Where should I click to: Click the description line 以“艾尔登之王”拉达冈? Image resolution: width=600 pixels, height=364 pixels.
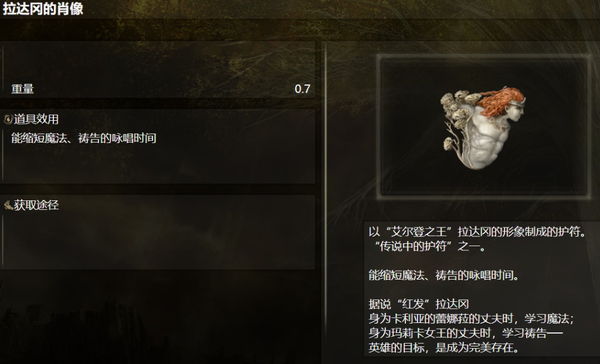click(x=477, y=232)
